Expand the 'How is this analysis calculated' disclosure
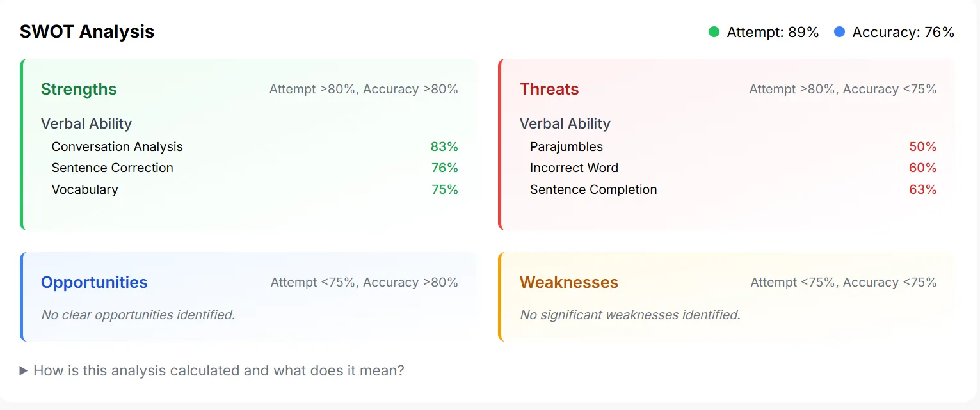The height and width of the screenshot is (410, 980). pos(212,370)
